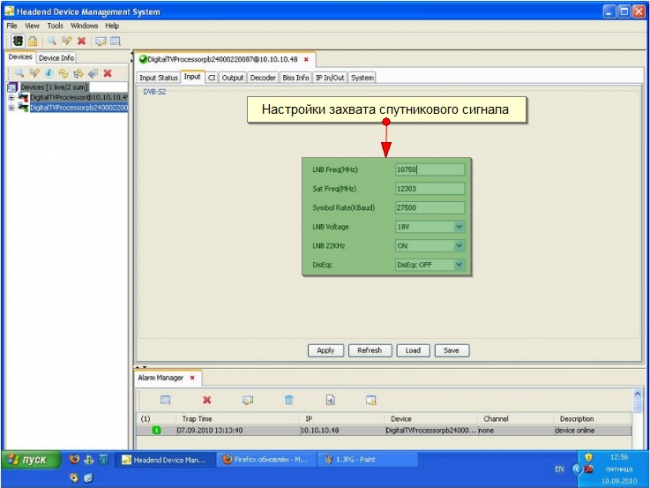Click the traffic light icon in main toolbar
The height and width of the screenshot is (488, 650).
18,41
